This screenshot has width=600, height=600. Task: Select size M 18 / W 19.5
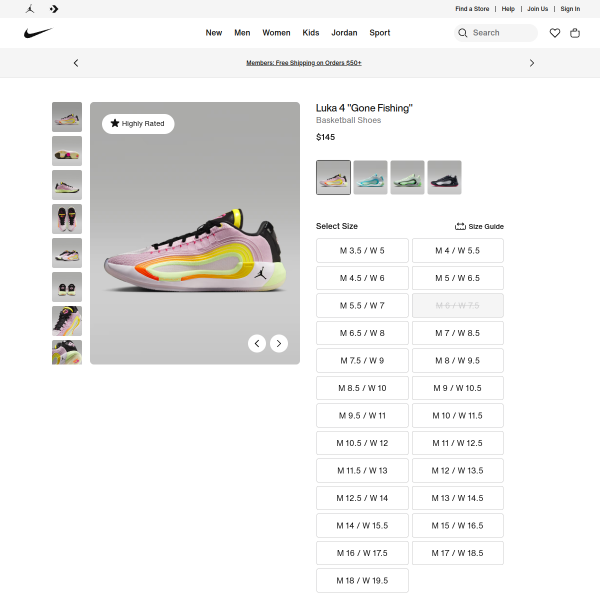click(362, 581)
